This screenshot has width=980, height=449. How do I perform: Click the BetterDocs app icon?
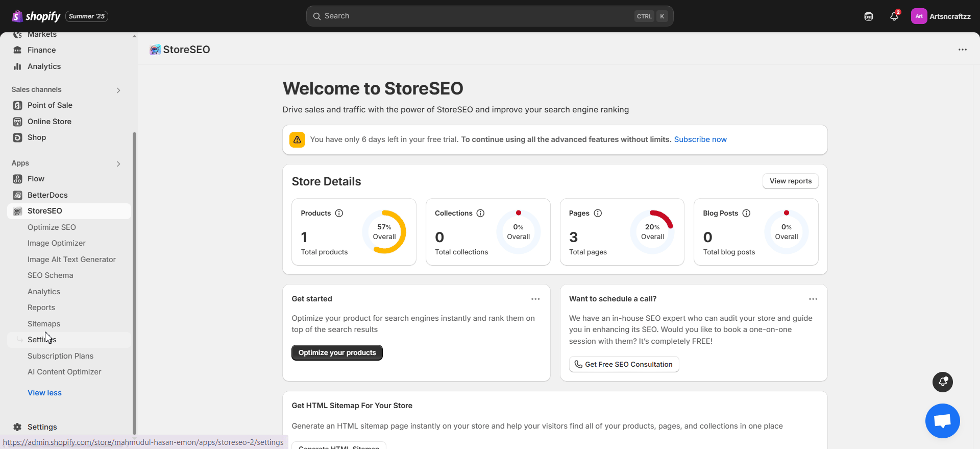tap(17, 195)
